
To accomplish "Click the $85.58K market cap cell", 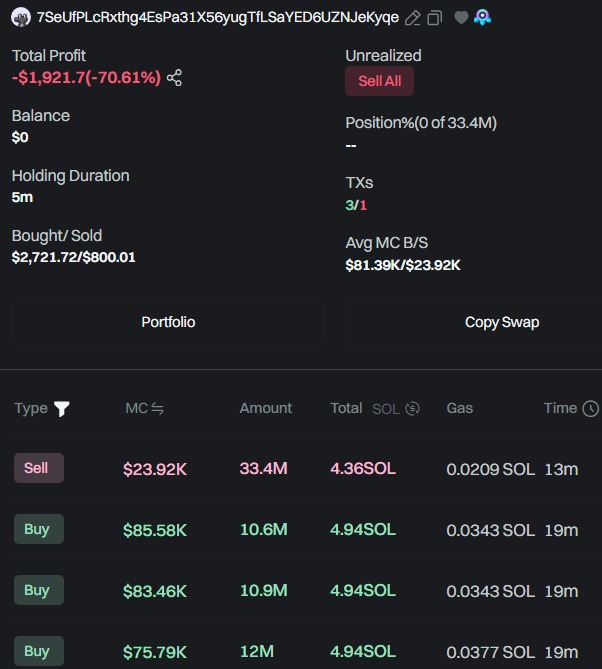I will point(155,530).
